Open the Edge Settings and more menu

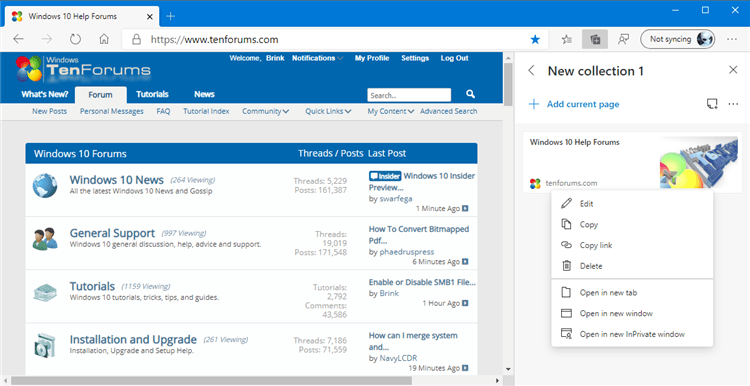pyautogui.click(x=732, y=39)
